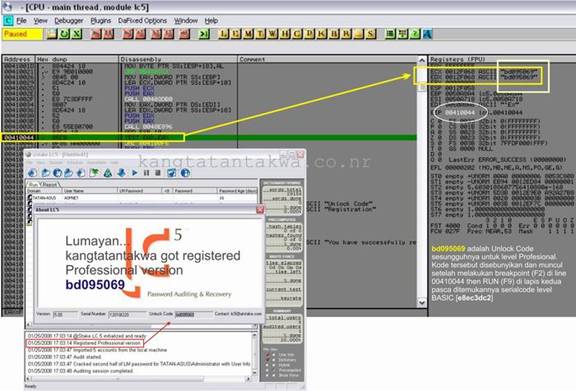This screenshot has width=576, height=391.
Task: Open the Breakpoints (B) toolbar button
Action: [x=334, y=34]
